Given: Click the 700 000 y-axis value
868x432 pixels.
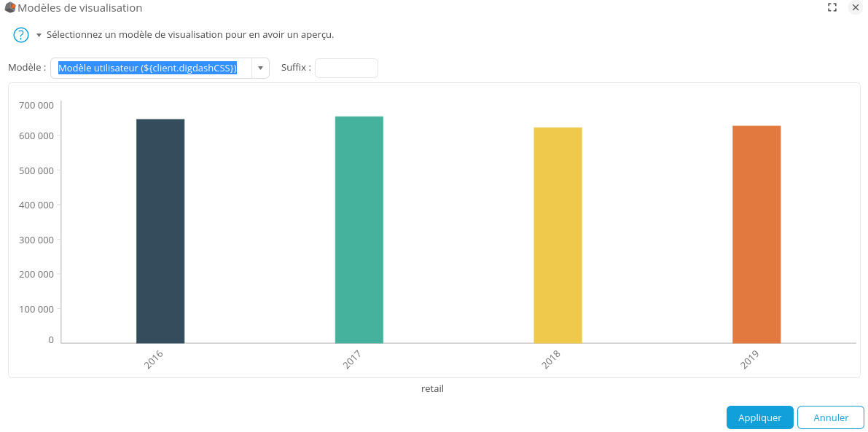Looking at the screenshot, I should point(36,105).
